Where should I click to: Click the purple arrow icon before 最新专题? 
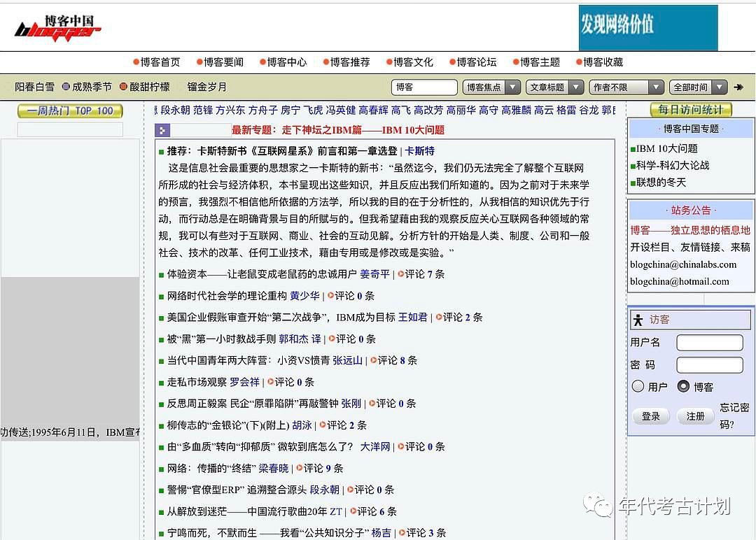[x=162, y=130]
